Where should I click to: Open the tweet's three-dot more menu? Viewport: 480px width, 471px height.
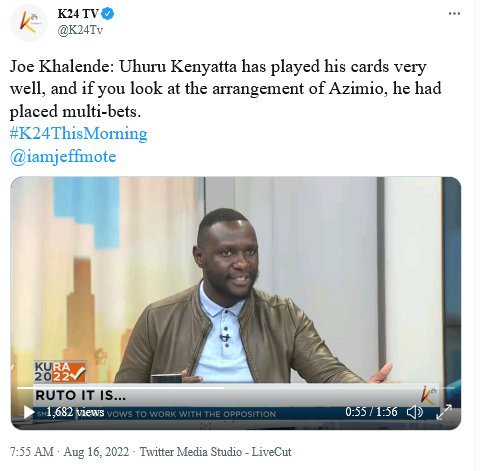click(x=454, y=14)
